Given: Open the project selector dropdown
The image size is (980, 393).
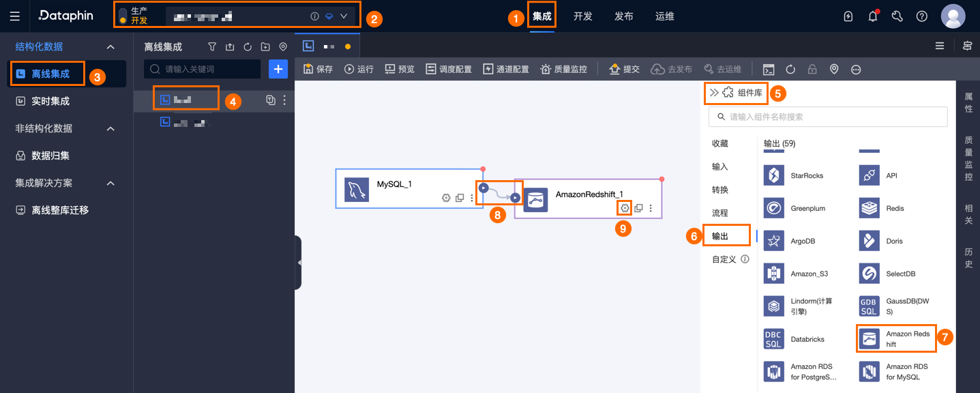Looking at the screenshot, I should 344,16.
